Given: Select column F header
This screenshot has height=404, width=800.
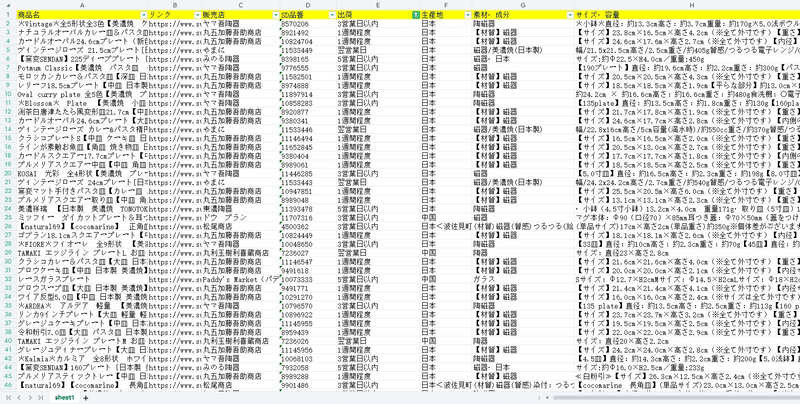Looking at the screenshot, I should (x=446, y=5).
